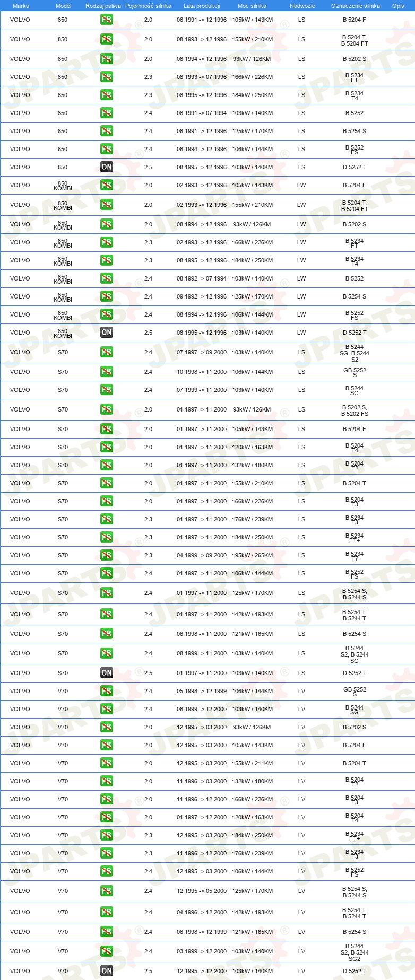Click petrol icon in 850 KOMBI 125kW / 170KM row
415x980 pixels.
click(107, 296)
